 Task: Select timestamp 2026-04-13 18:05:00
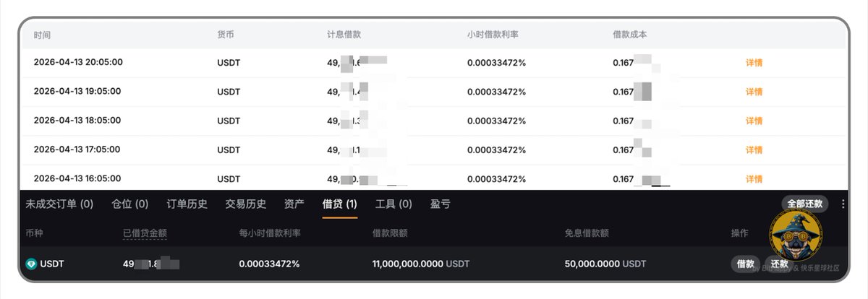tap(77, 120)
